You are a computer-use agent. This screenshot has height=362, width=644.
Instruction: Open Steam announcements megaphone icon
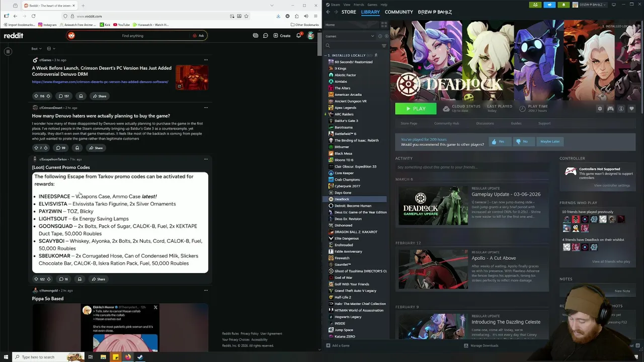[549, 5]
